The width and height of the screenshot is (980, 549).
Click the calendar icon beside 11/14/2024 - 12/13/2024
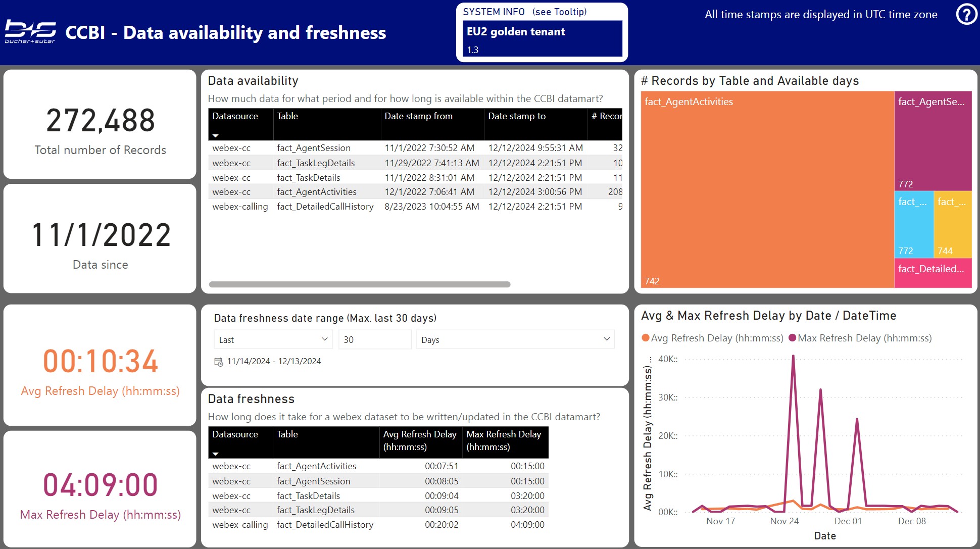(219, 362)
